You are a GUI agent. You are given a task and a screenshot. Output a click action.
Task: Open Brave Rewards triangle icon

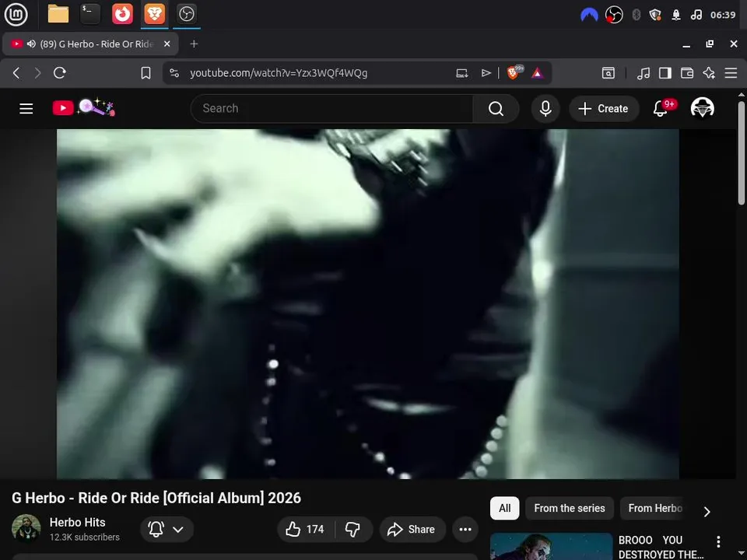pyautogui.click(x=538, y=73)
